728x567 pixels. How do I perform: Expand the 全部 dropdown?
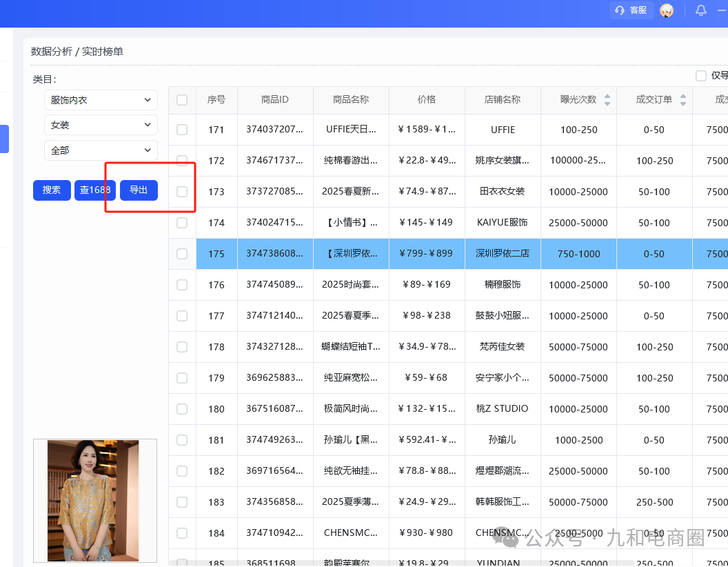pos(101,150)
